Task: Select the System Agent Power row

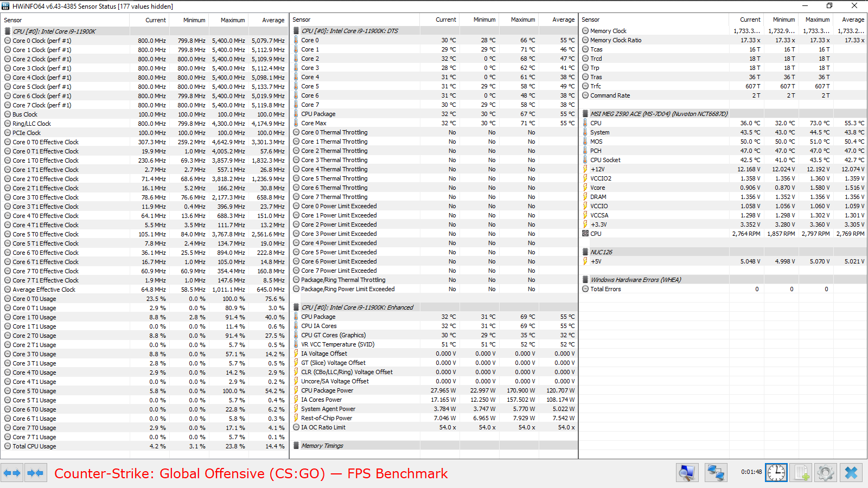Action: click(x=434, y=409)
